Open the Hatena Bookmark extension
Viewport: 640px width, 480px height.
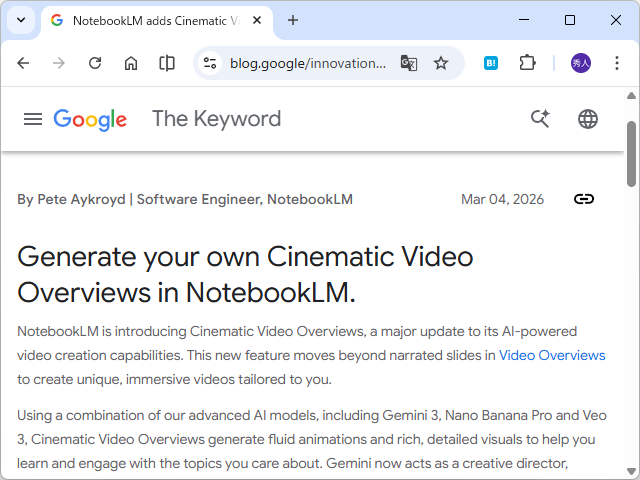492,63
